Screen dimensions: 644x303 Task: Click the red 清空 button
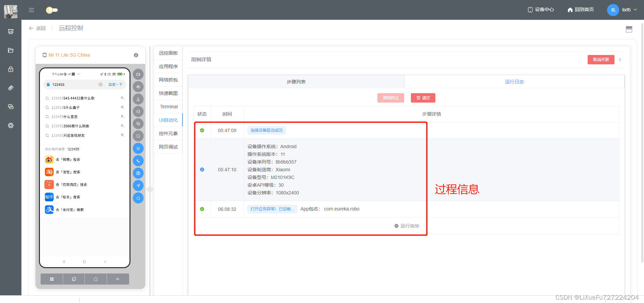click(x=423, y=98)
